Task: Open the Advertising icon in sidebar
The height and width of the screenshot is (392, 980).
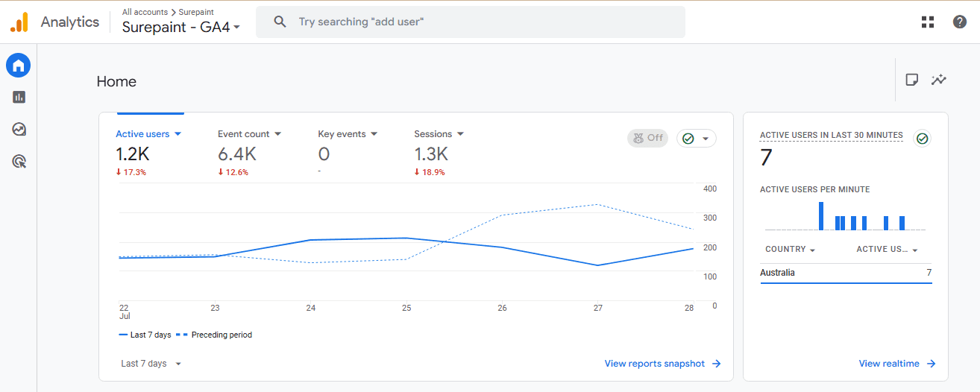Action: click(19, 161)
